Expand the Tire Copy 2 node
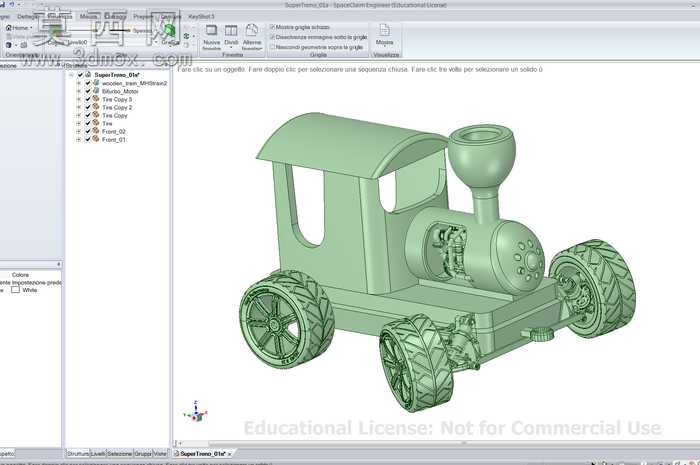Viewport: 700px width, 465px height. pyautogui.click(x=79, y=108)
